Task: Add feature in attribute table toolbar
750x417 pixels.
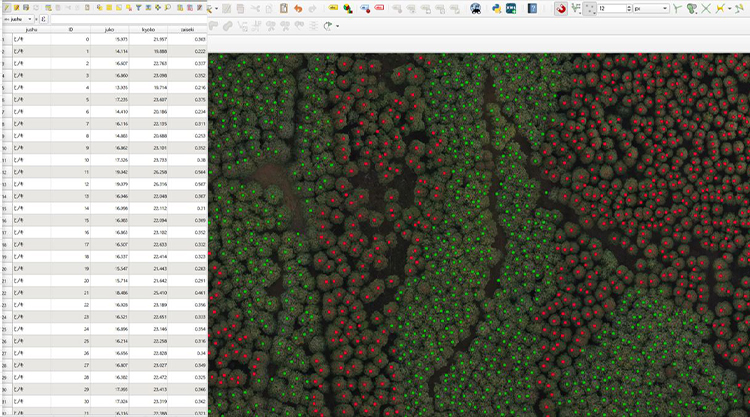Action: point(48,8)
